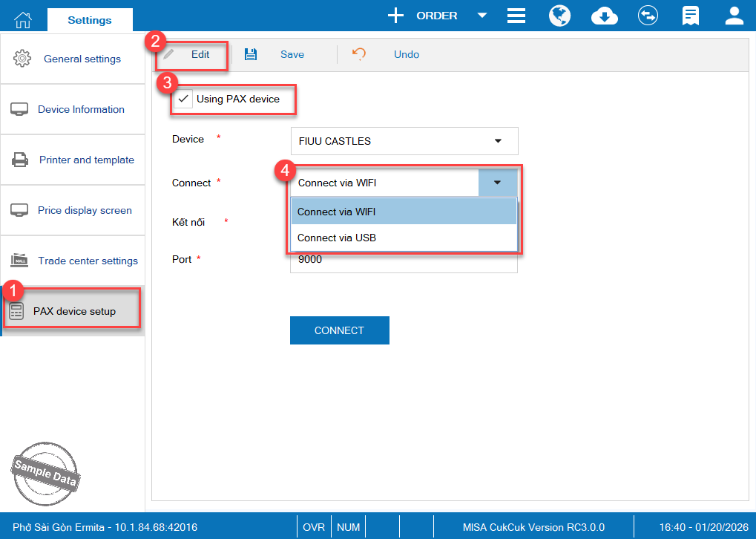Click Undo in the toolbar
Viewport: 756px width, 539px height.
point(395,54)
